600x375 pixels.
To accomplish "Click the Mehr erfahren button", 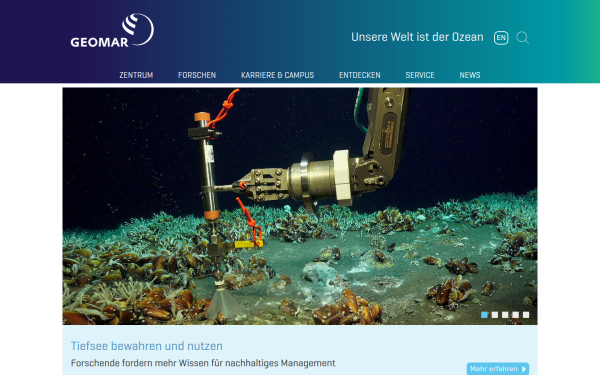I will pyautogui.click(x=498, y=369).
